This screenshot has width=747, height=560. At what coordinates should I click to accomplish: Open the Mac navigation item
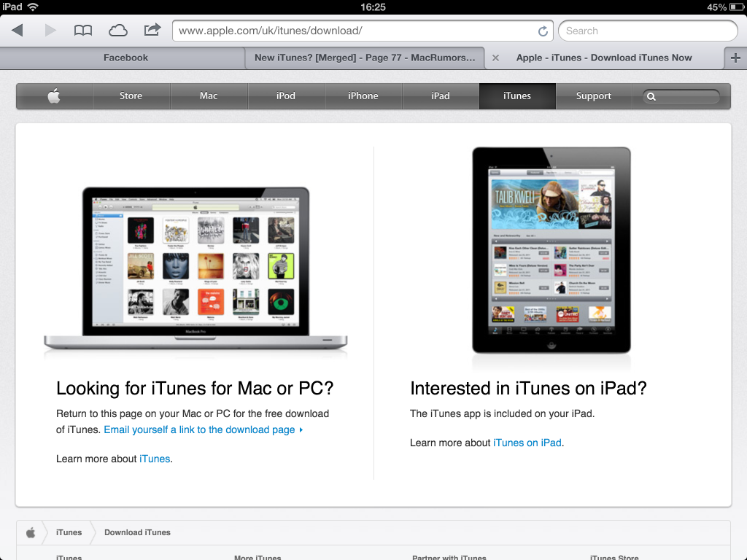coord(209,96)
